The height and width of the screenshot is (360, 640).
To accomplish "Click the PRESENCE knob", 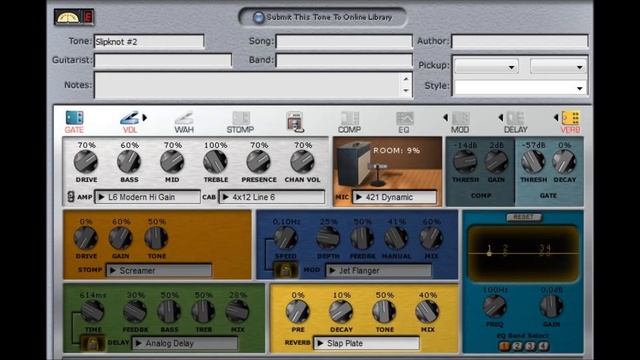I will click(x=259, y=162).
